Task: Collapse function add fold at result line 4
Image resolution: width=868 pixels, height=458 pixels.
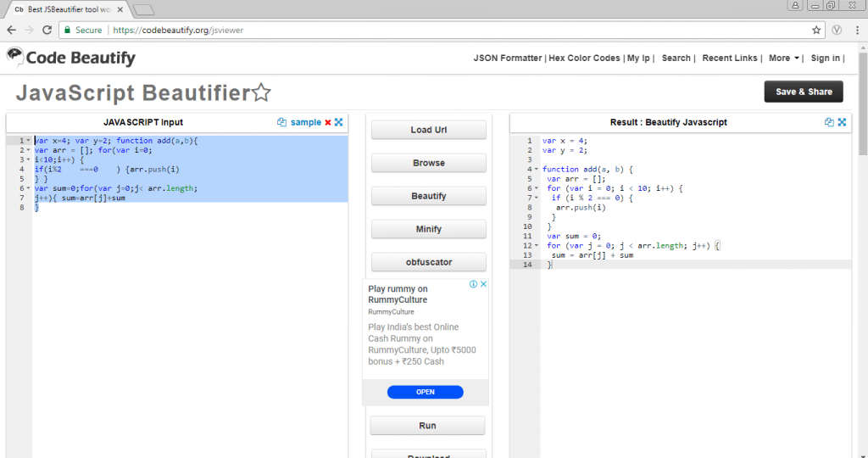Action: pos(536,170)
